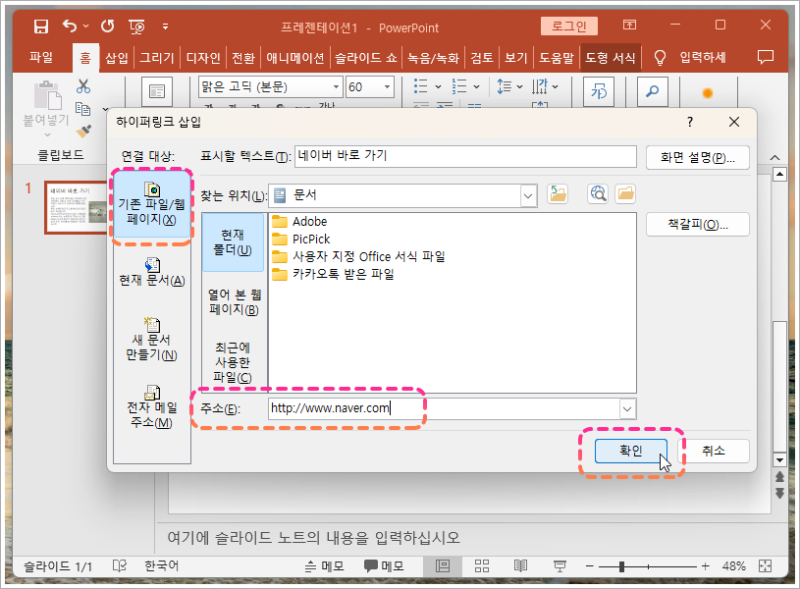Click the lightbulb Tell Me icon
Screen dimensions: 800x589
(660, 58)
